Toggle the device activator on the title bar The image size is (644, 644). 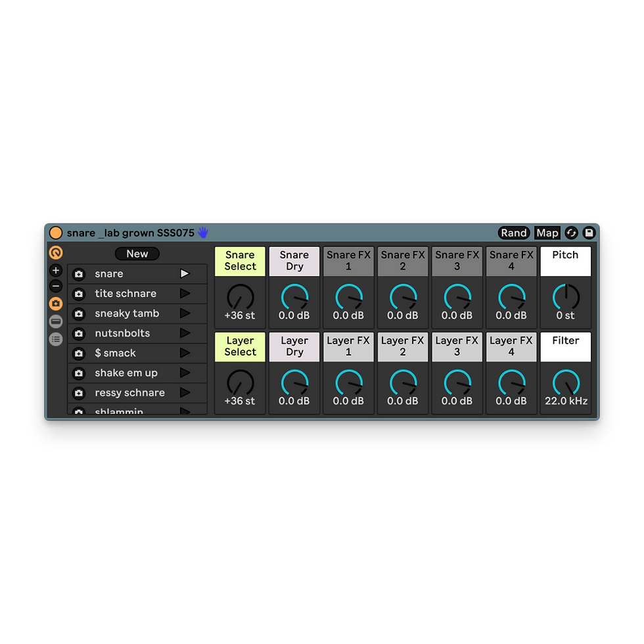[x=55, y=233]
